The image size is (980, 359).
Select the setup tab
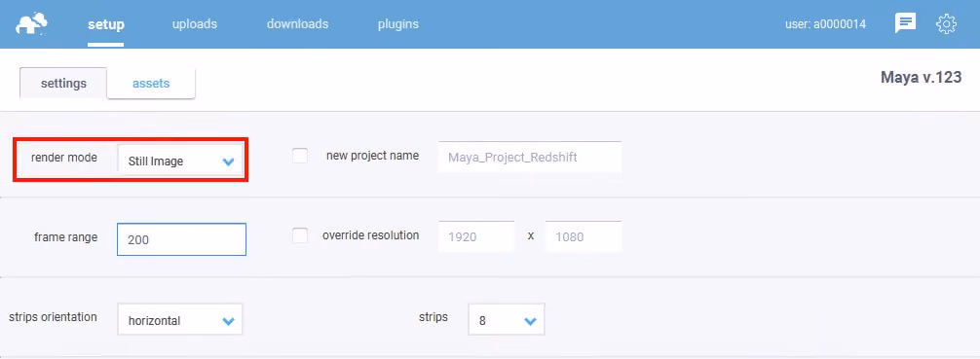(x=105, y=25)
